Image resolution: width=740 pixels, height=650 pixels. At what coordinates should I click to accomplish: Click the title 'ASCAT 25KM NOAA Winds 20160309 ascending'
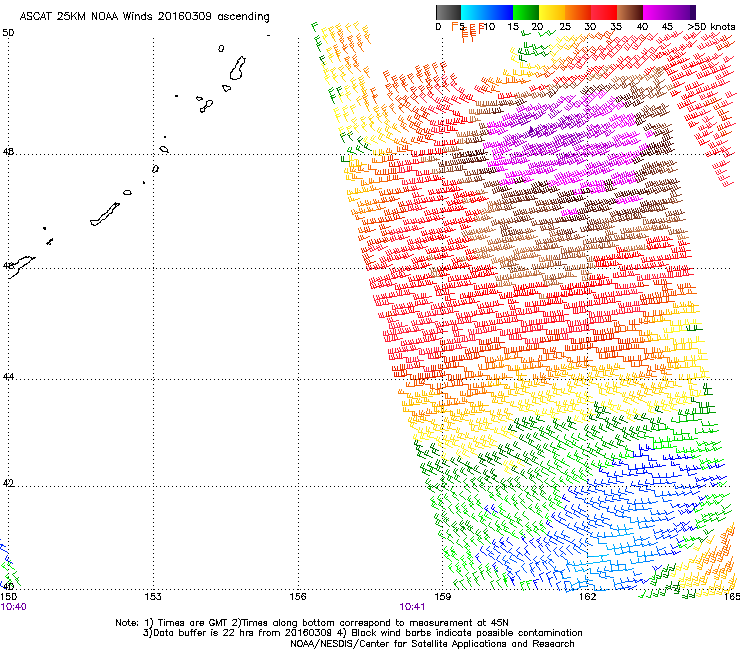[144, 17]
